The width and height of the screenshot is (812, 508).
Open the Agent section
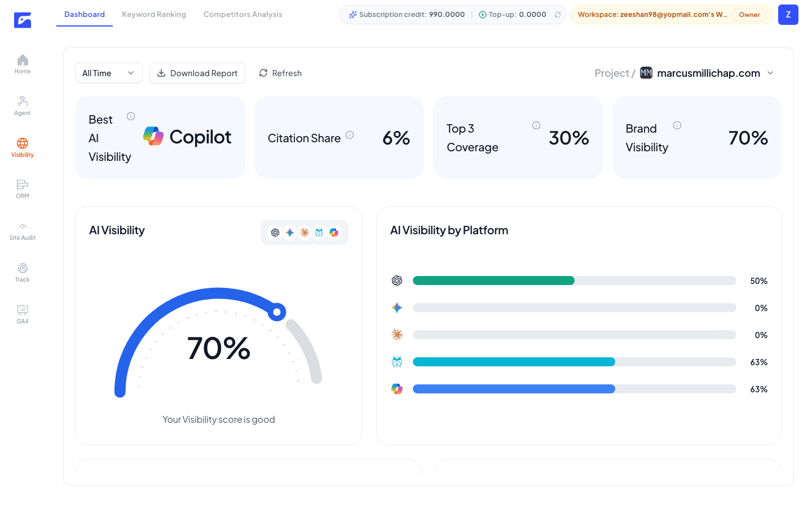(23, 106)
